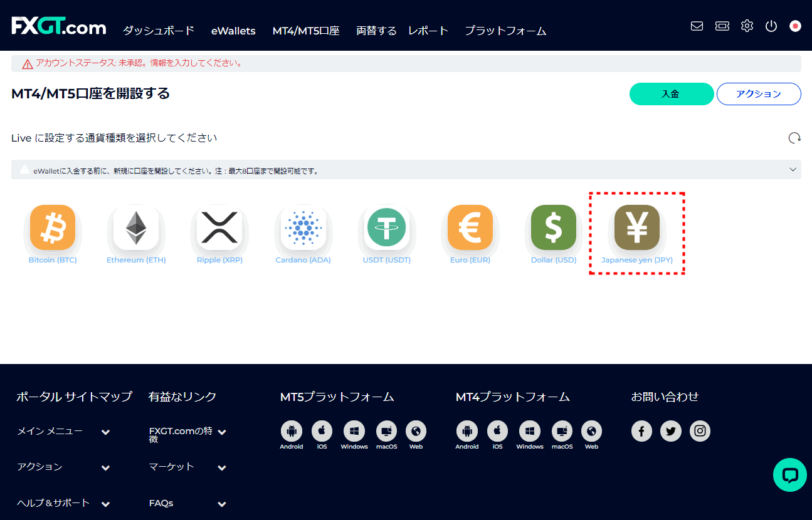The height and width of the screenshot is (520, 812).
Task: Click the refresh arrow icon beside currency prompt
Action: pyautogui.click(x=794, y=138)
